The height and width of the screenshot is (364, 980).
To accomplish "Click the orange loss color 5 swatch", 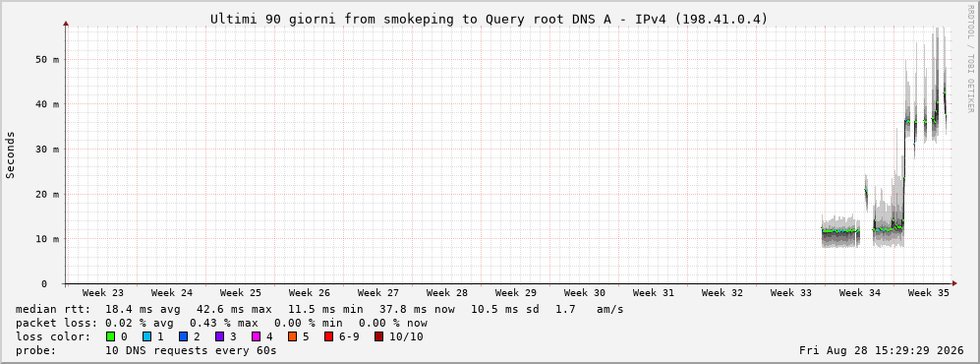I will tap(293, 337).
